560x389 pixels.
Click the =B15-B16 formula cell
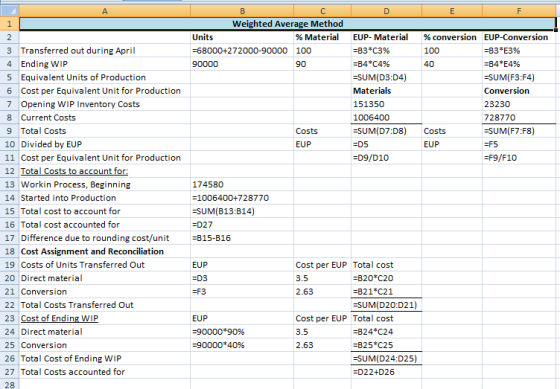pos(242,238)
